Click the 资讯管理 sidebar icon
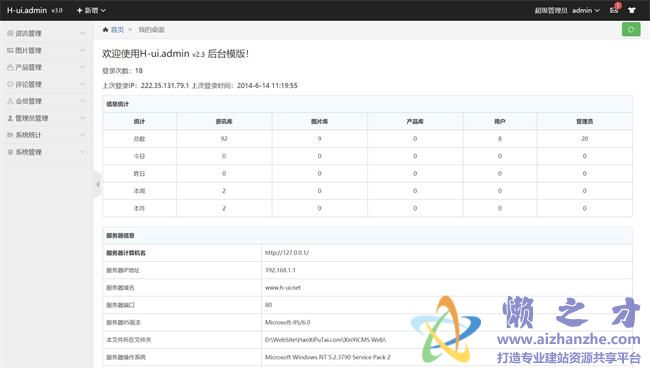Viewport: 650px width, 368px height. [10, 33]
